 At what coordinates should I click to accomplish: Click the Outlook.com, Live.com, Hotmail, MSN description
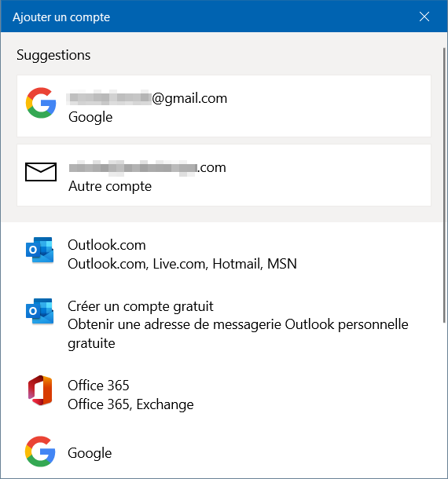pos(182,264)
